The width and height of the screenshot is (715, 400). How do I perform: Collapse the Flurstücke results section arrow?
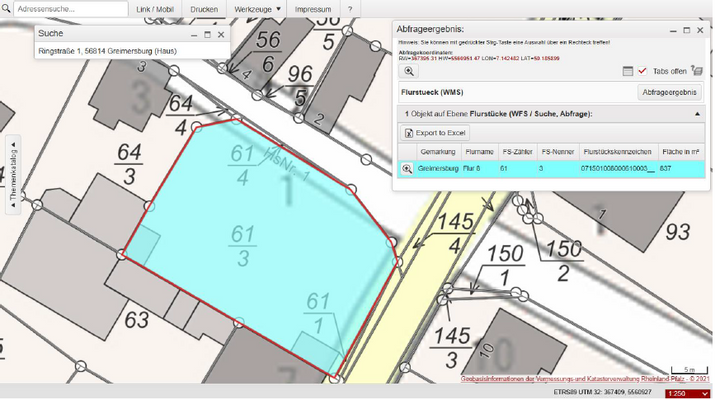click(697, 114)
